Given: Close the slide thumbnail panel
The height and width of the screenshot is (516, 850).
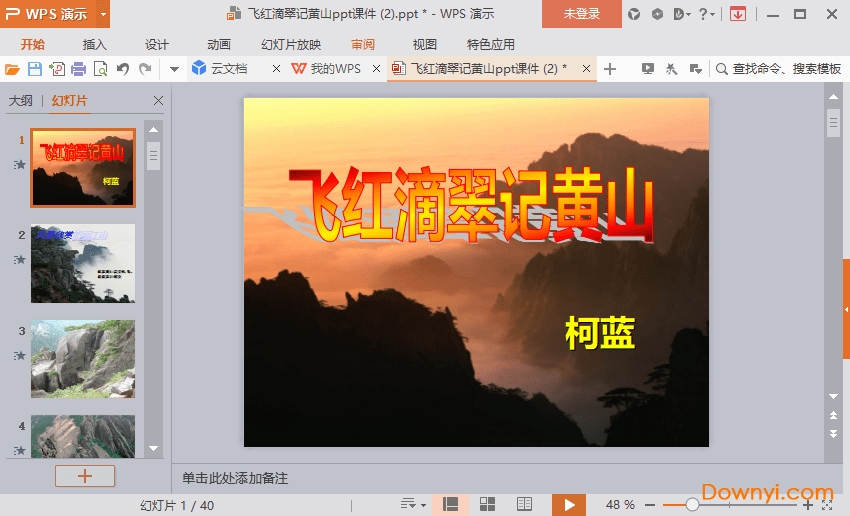Looking at the screenshot, I should point(158,100).
